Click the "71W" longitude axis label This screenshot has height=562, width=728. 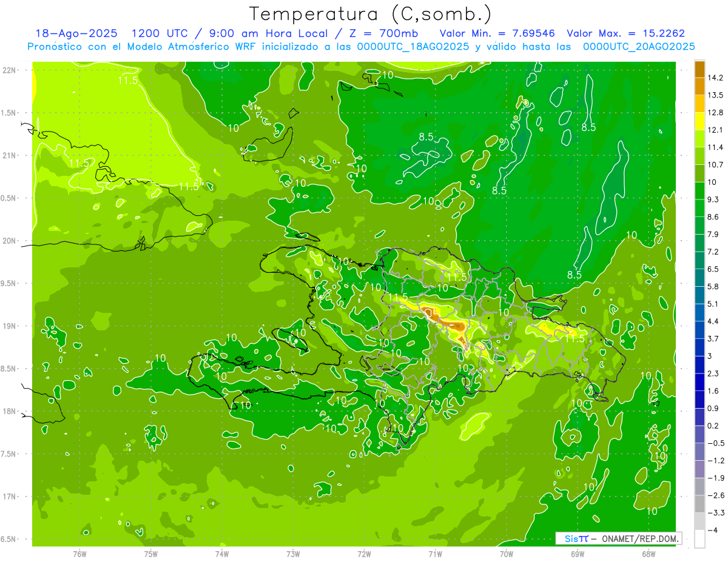tap(435, 554)
